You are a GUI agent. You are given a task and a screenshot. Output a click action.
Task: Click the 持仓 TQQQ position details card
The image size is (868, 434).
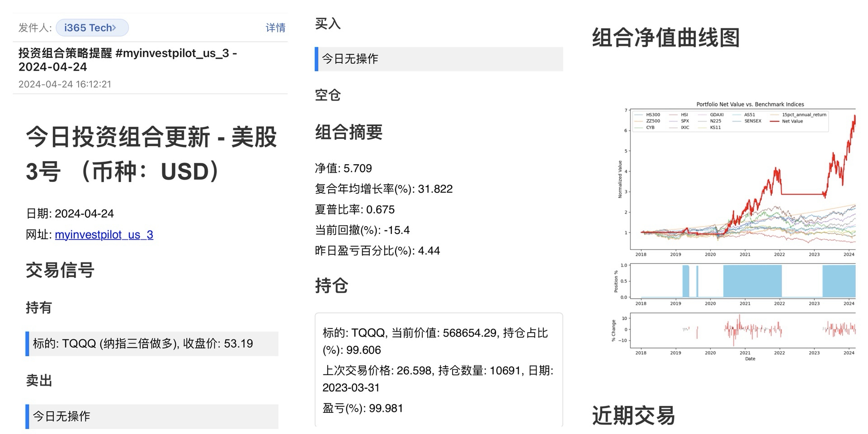pyautogui.click(x=439, y=370)
